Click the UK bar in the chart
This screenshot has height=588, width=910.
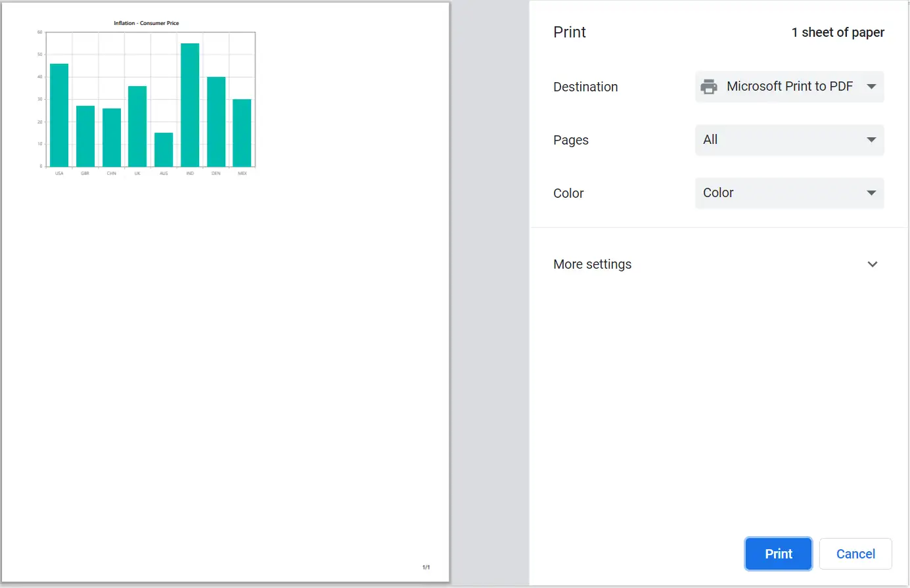point(137,126)
